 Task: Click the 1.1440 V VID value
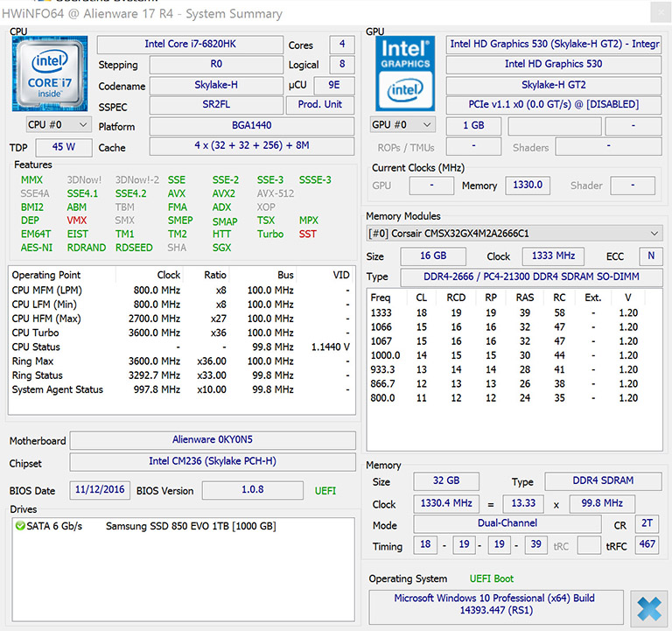[331, 347]
